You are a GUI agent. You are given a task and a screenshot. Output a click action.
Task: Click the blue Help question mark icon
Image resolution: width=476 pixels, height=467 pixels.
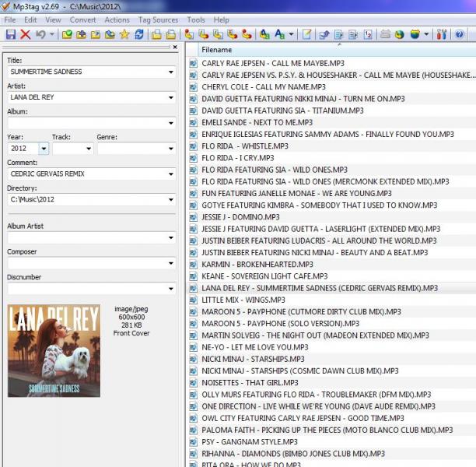[460, 34]
